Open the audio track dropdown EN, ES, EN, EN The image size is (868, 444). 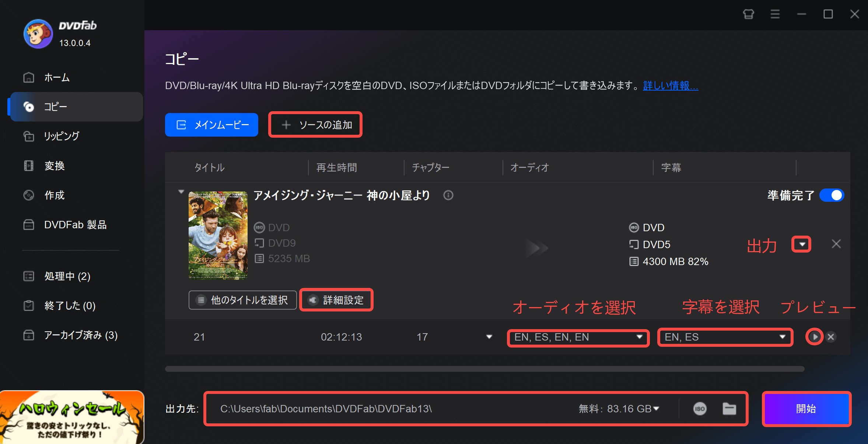578,337
